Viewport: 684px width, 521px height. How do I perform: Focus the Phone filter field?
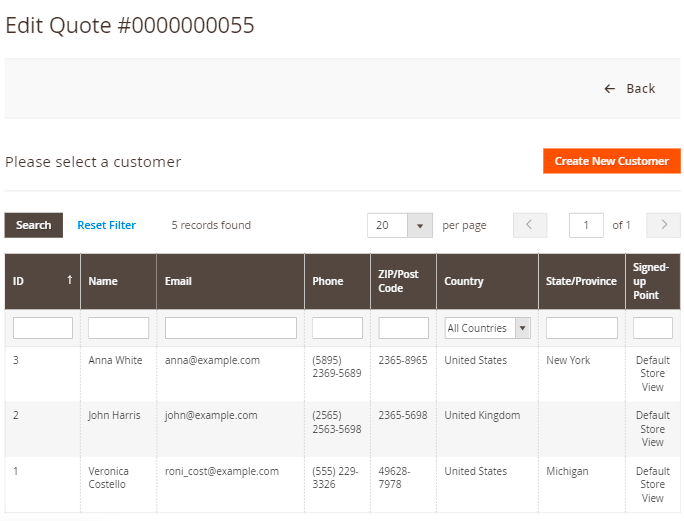click(337, 328)
